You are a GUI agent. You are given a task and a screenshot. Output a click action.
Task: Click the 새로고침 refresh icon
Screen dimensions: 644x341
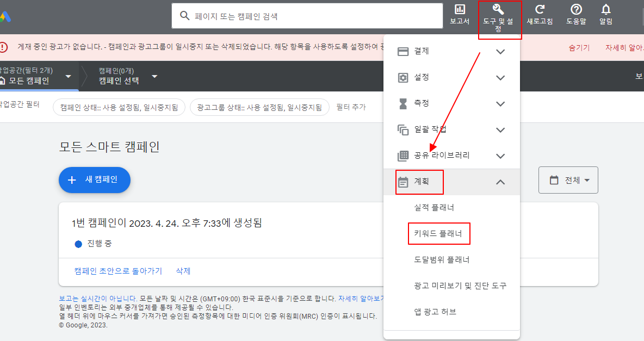540,9
